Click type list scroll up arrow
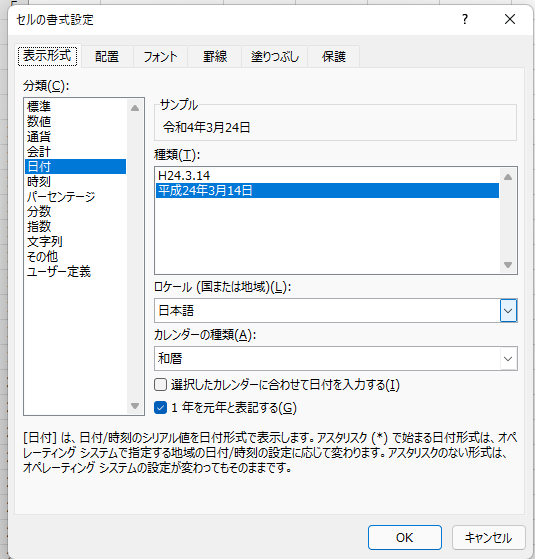This screenshot has height=559, width=535. (508, 177)
